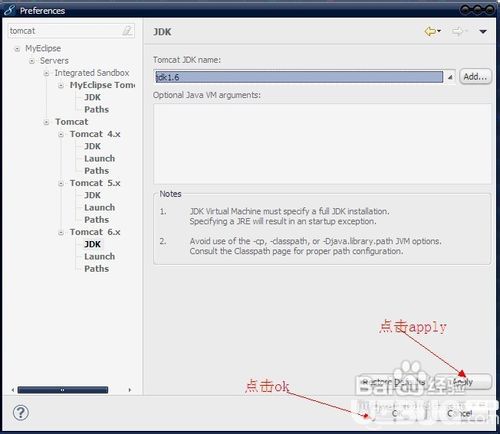Click the Optional Java VM arguments field

322,144
